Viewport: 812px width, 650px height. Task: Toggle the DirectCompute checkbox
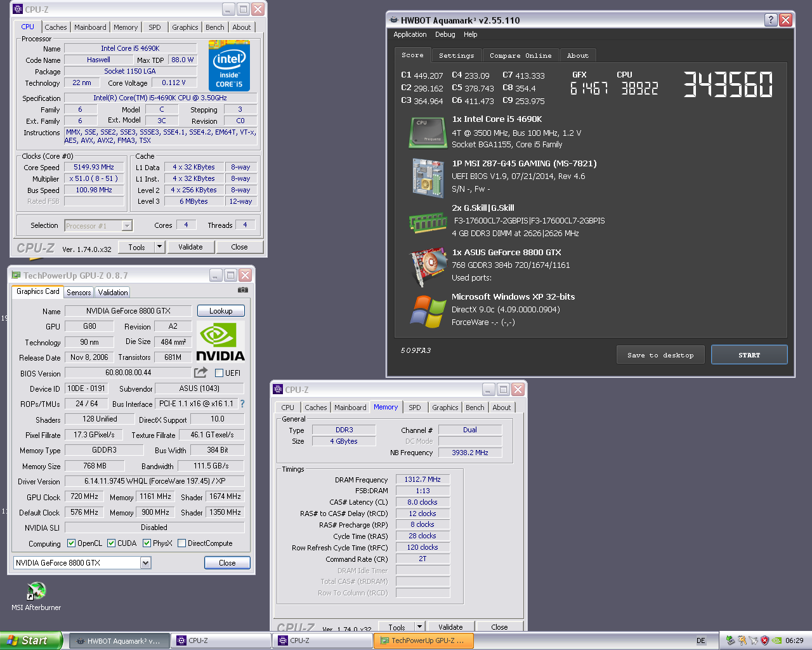click(182, 543)
